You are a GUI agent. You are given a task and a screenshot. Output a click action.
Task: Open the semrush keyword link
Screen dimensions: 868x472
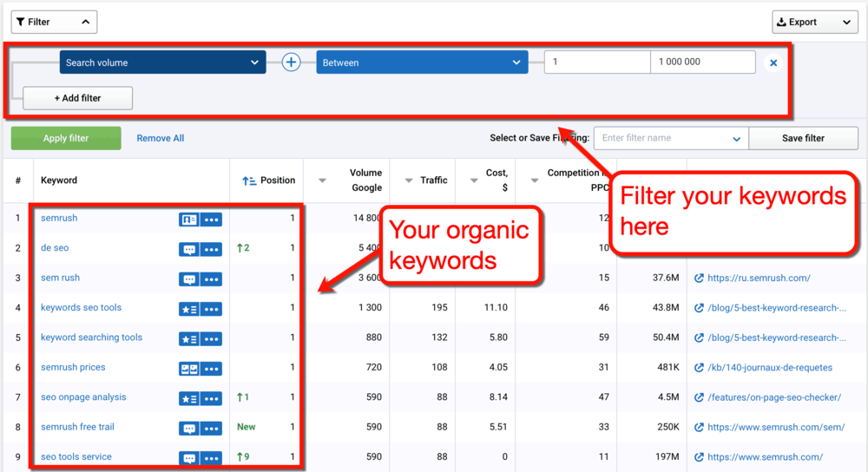click(x=59, y=218)
